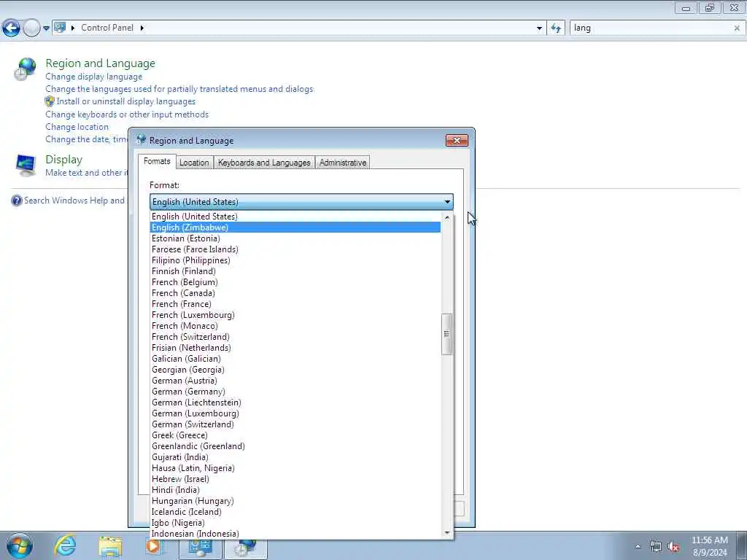Click the 'Change location' link

(x=77, y=127)
